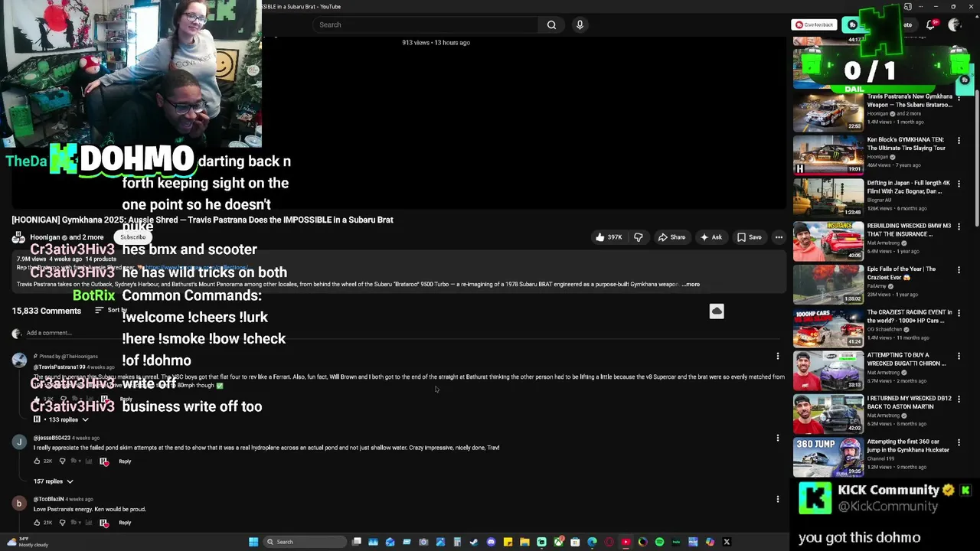Screen dimensions: 980x551
Task: Open Opera GX from the taskbar
Action: tap(609, 542)
